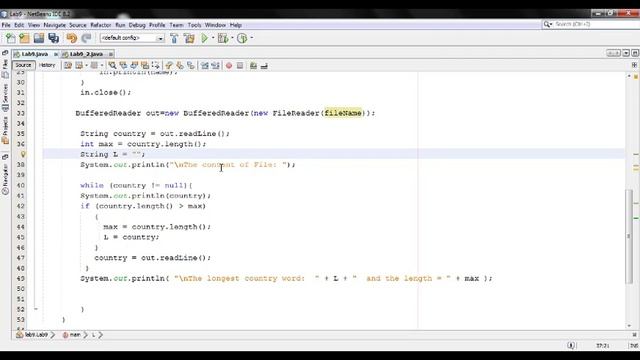This screenshot has width=640, height=360.
Task: Open the Source menu
Action: pos(78,25)
